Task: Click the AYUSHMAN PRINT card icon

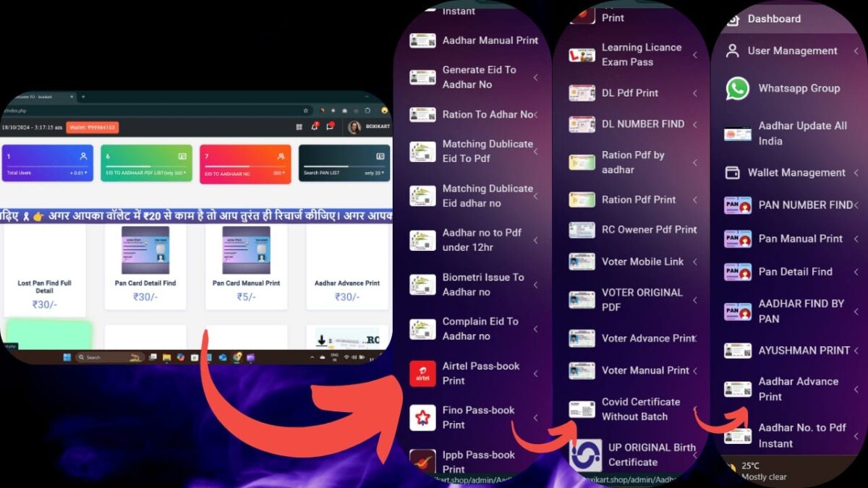Action: coord(738,351)
